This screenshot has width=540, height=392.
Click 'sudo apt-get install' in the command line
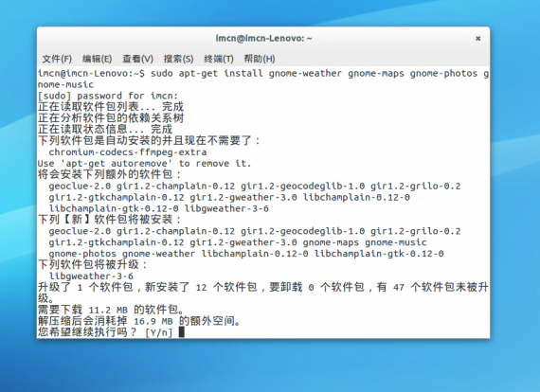207,73
